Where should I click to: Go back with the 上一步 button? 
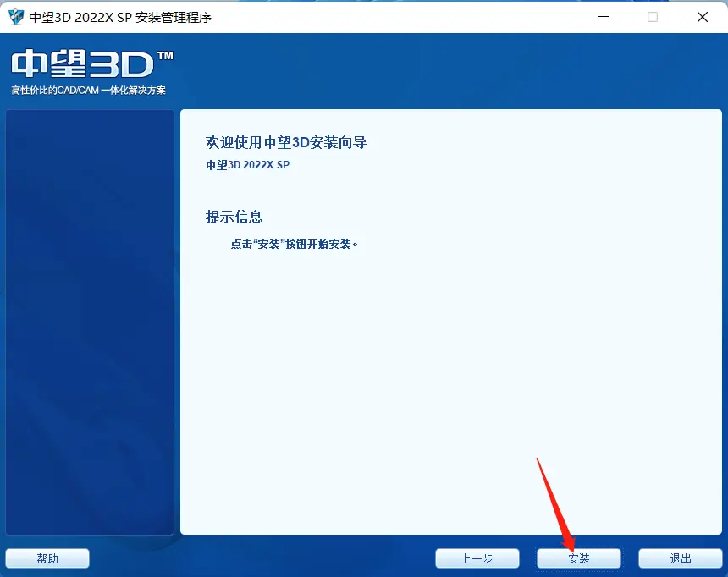[477, 558]
